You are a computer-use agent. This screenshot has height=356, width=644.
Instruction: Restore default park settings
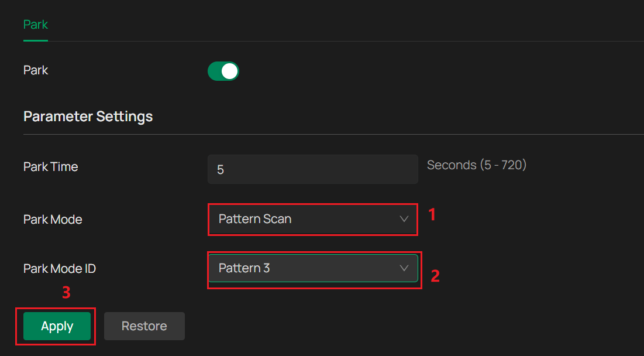[x=144, y=326]
